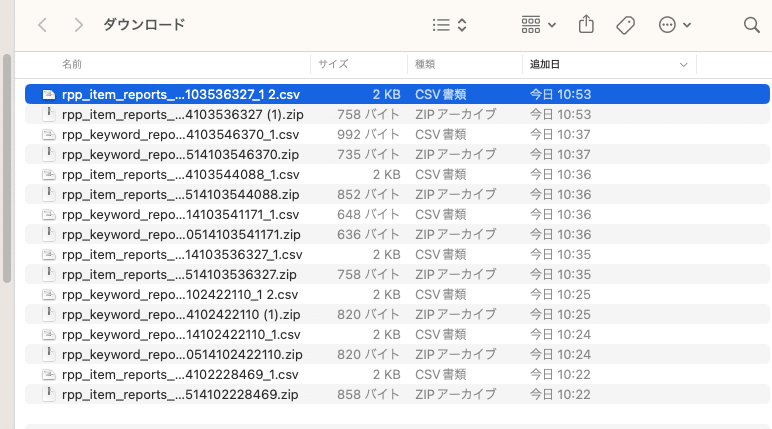Select file rpp_keyword_repo...102422110_1 2.csv
This screenshot has width=772, height=429.
tap(397, 295)
